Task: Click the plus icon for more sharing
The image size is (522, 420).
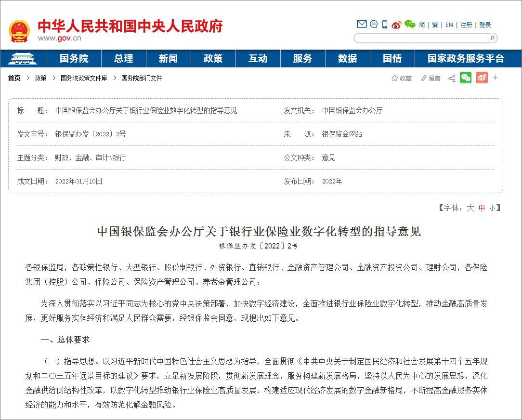Action: [496, 78]
